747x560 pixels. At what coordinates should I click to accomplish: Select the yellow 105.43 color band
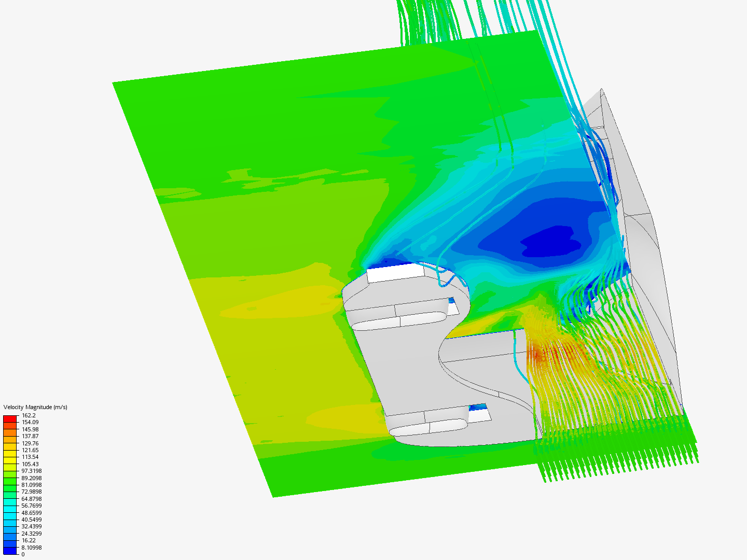point(9,460)
